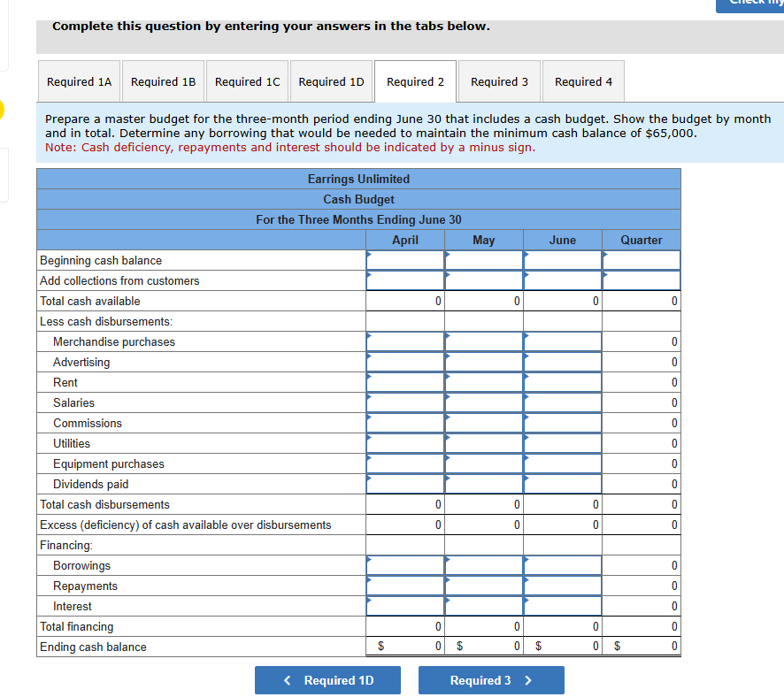Select May Beginning cash balance cell
Viewport: 784px width, 697px height.
484,260
